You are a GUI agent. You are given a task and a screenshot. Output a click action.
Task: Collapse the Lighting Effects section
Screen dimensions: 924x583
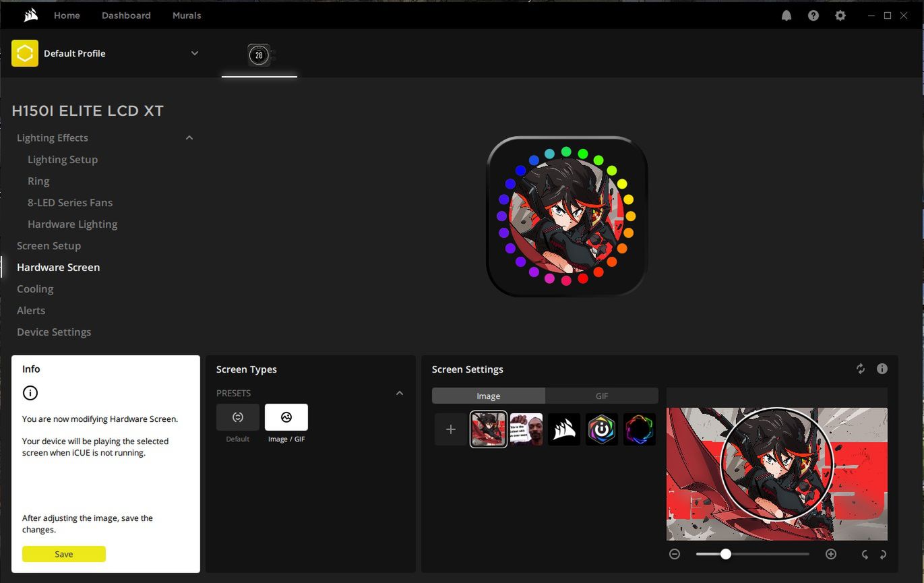tap(189, 137)
